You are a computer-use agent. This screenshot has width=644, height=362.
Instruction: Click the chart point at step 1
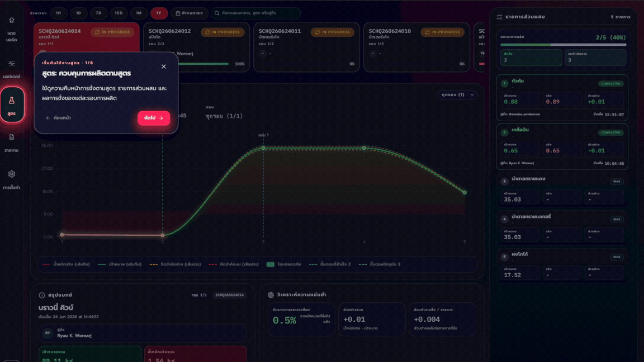62,235
